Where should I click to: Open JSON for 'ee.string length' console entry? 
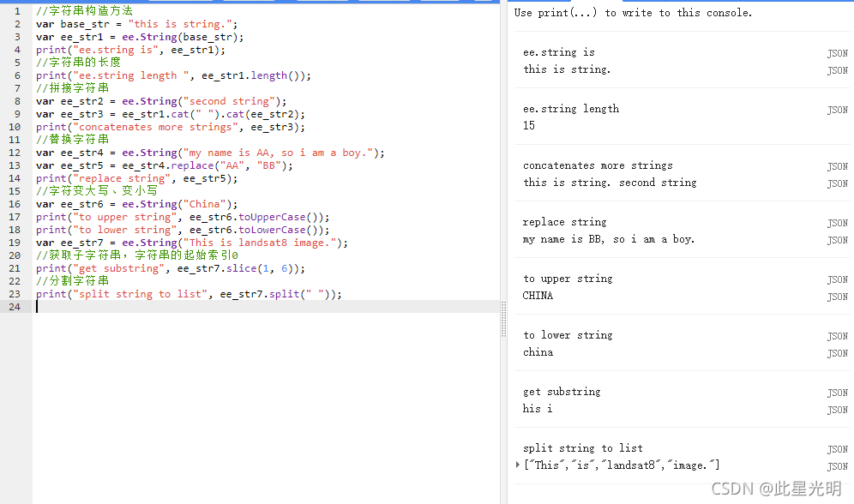tap(837, 110)
